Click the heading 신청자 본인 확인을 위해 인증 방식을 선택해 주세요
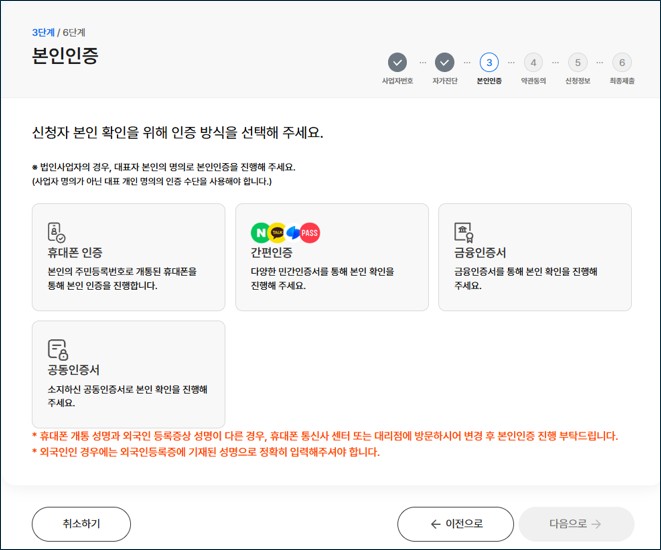The image size is (661, 550). pyautogui.click(x=177, y=133)
